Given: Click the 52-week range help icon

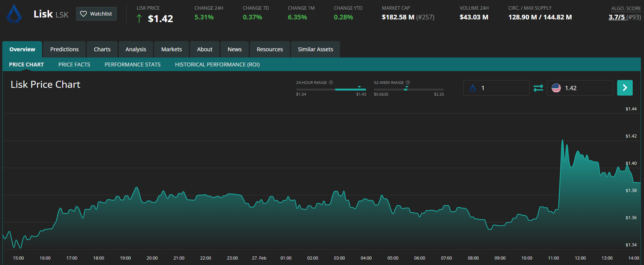Looking at the screenshot, I should 408,82.
